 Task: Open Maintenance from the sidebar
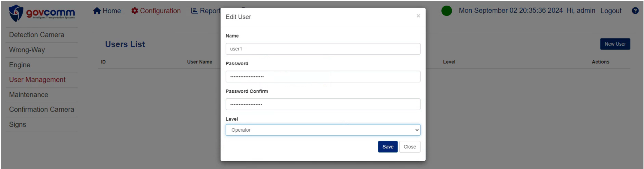(29, 95)
